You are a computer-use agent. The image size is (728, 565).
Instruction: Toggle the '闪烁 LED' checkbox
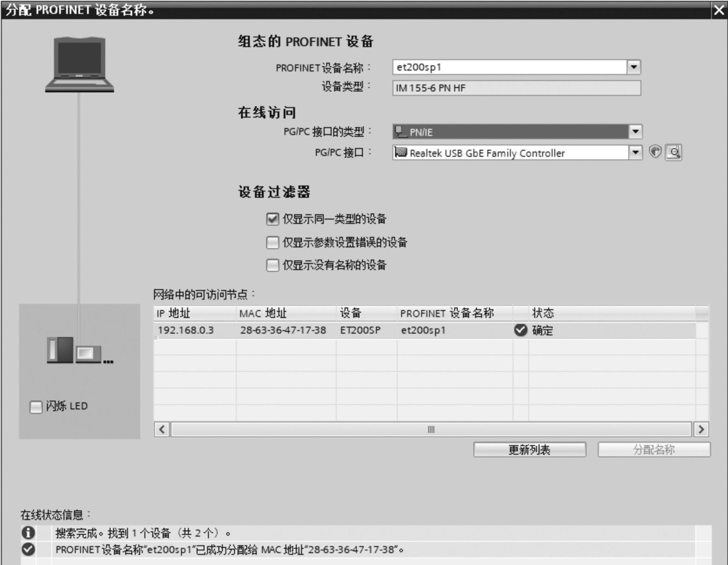click(x=36, y=407)
